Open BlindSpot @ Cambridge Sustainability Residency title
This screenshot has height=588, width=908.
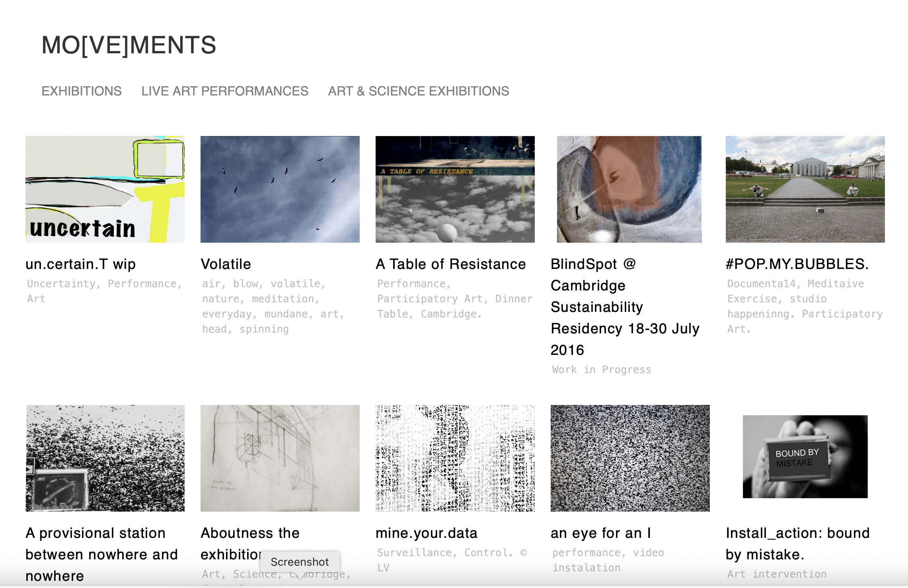point(625,307)
